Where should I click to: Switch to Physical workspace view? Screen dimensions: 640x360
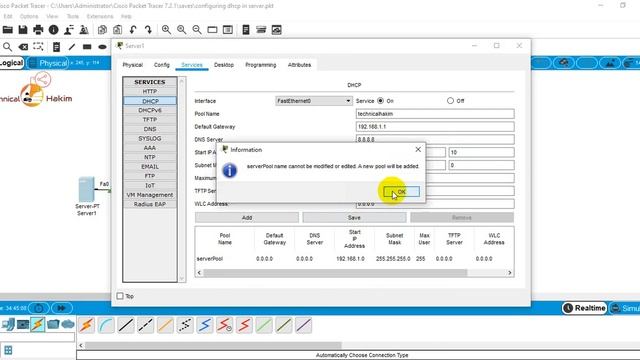pos(48,63)
